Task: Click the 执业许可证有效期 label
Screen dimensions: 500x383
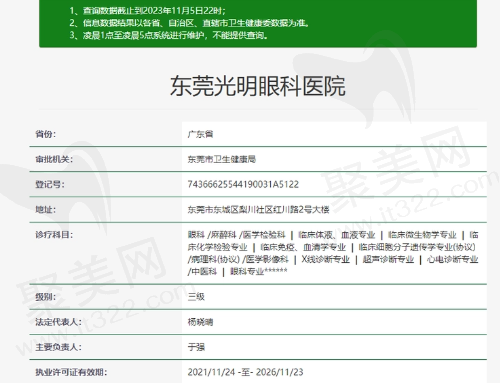Action: coord(71,372)
